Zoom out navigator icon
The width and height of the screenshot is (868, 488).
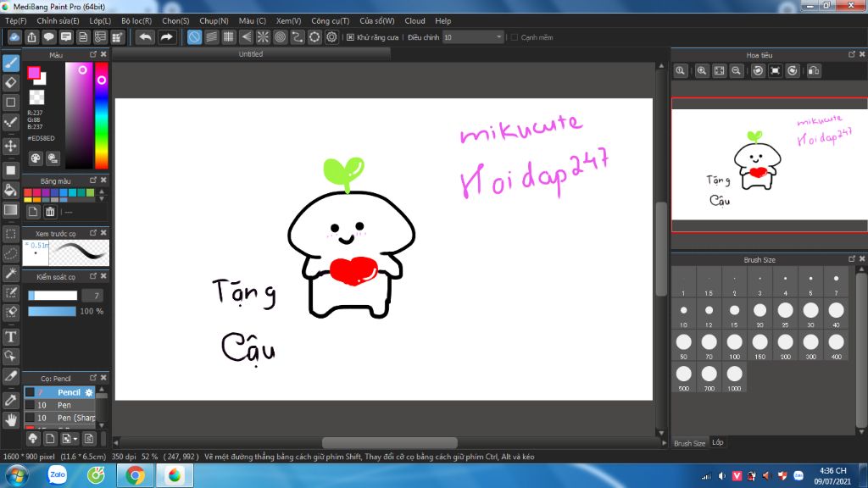pos(736,71)
